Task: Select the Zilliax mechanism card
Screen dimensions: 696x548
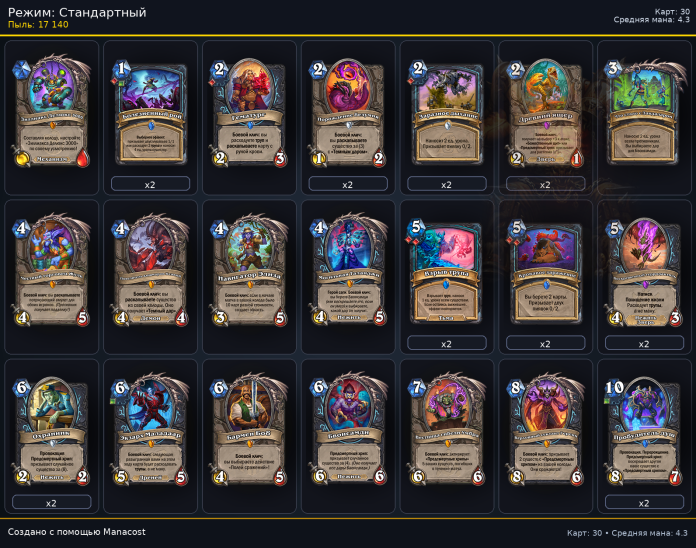Action: [x=51, y=111]
